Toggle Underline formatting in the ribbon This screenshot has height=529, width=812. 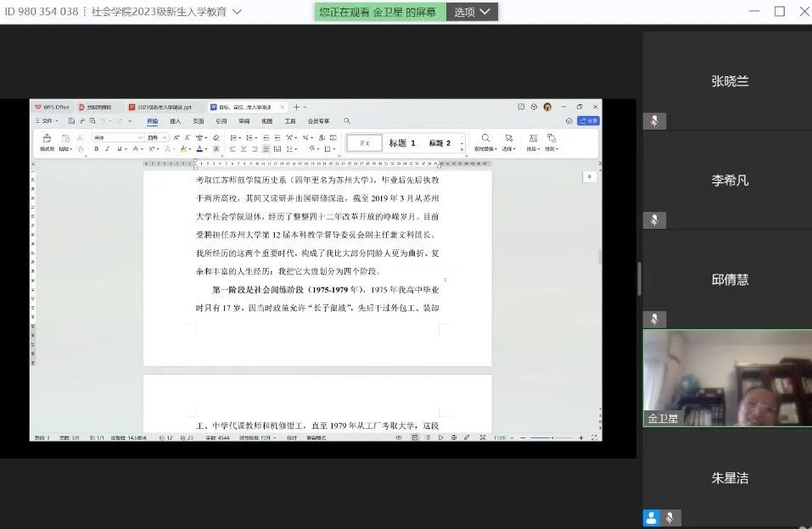pos(118,149)
